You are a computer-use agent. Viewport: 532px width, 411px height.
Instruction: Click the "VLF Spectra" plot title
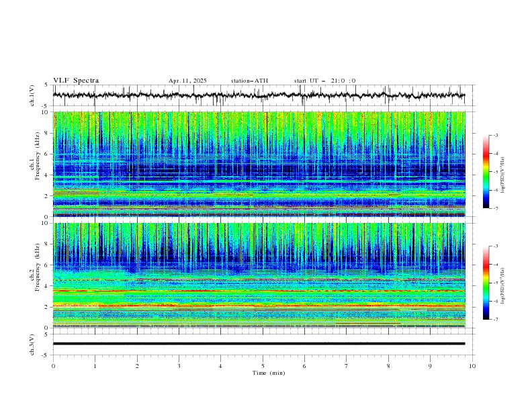[x=76, y=81]
